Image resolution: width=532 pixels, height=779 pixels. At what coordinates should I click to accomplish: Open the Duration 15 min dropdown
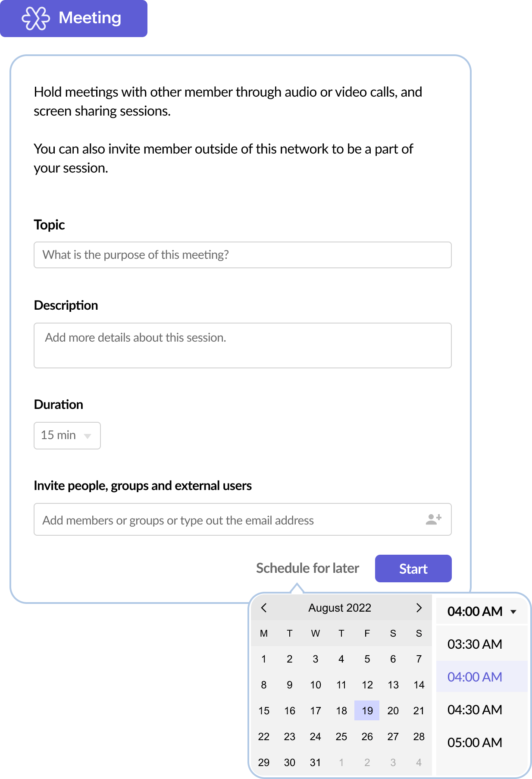tap(67, 436)
